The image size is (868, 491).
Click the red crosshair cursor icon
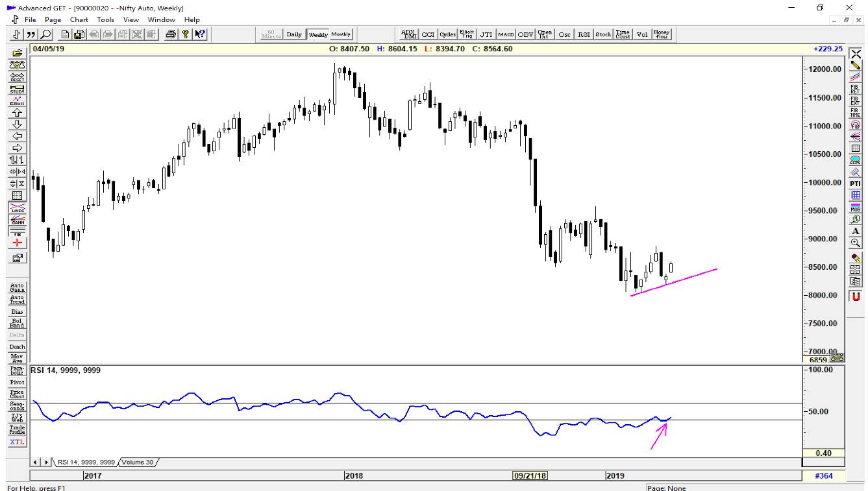click(x=17, y=243)
